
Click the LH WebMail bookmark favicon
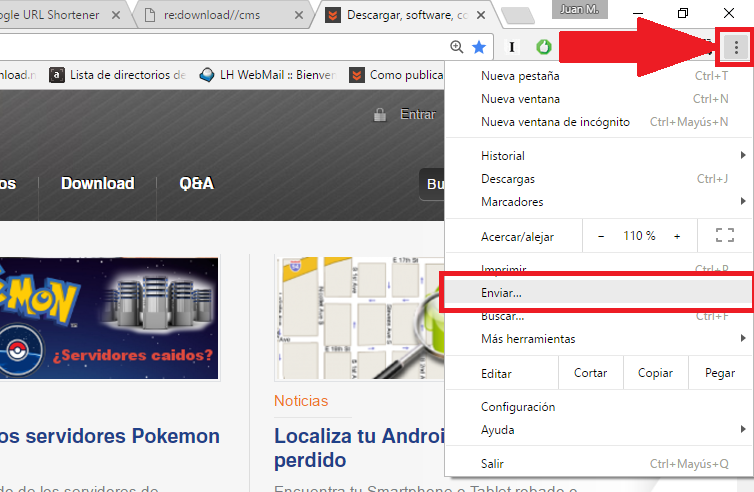207,75
